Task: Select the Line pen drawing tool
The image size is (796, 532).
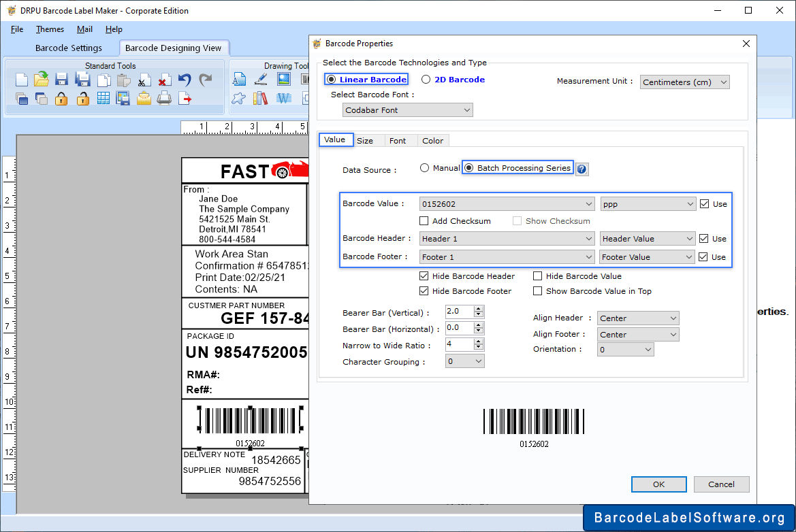Action: coord(261,79)
